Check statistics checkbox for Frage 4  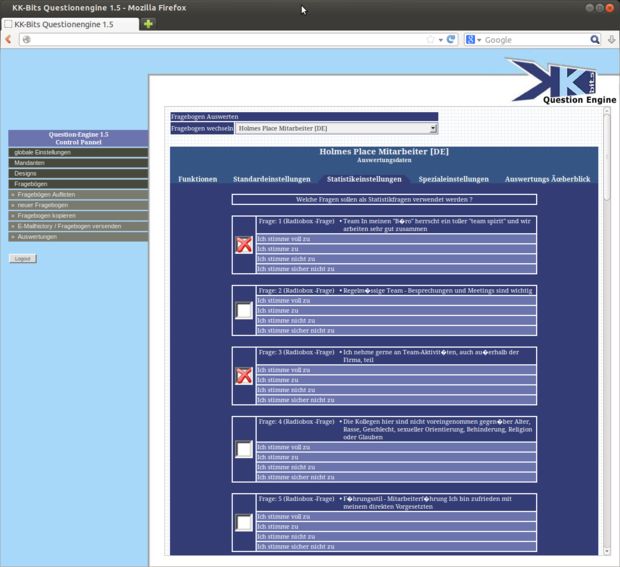pos(244,449)
